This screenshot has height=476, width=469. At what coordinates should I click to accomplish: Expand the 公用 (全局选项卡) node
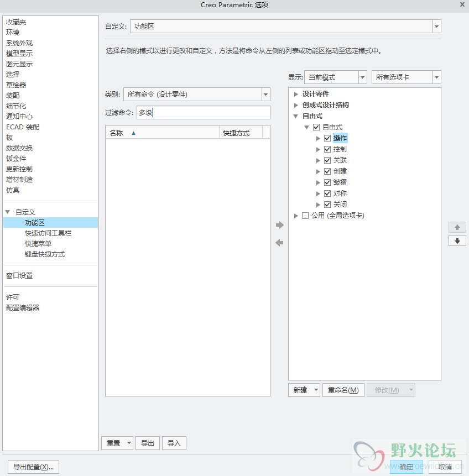(x=296, y=216)
